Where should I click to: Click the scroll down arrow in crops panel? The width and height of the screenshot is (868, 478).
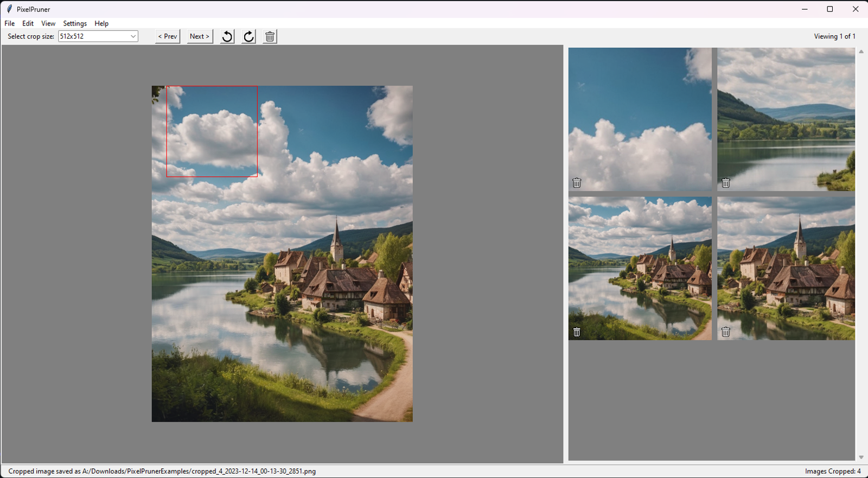coord(861,457)
